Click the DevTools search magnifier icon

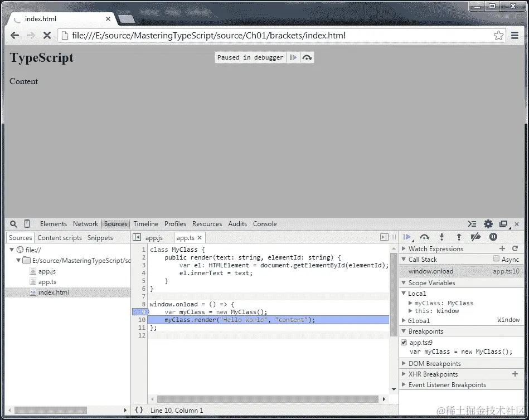click(13, 224)
